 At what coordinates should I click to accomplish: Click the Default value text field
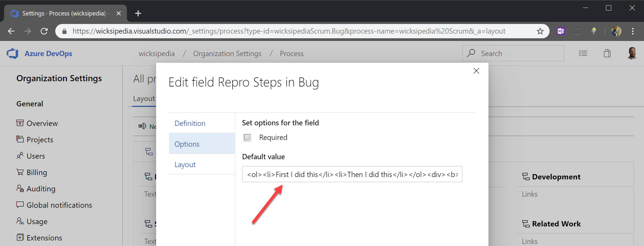352,174
